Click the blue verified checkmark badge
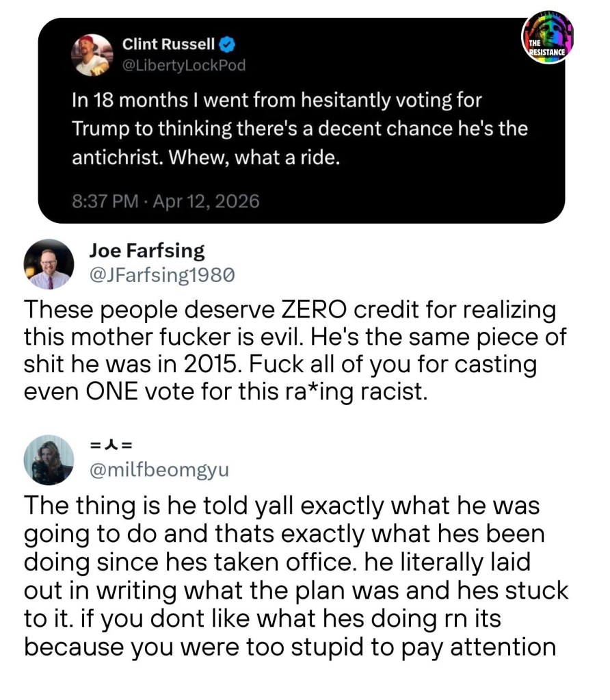610x700 pixels. (x=228, y=45)
